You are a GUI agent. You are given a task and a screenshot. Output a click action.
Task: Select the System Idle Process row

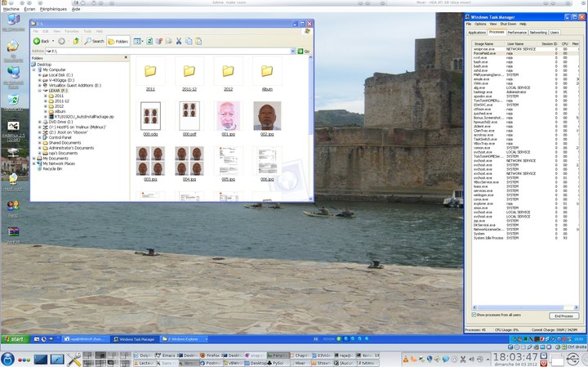point(525,239)
